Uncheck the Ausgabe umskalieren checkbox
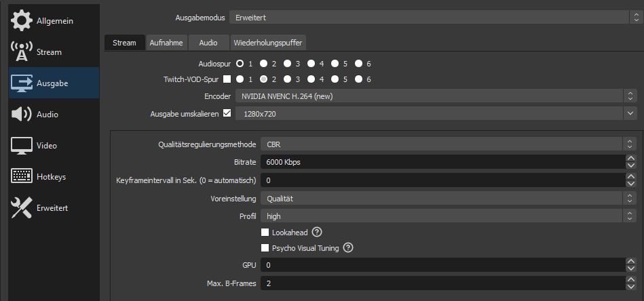 (x=227, y=113)
